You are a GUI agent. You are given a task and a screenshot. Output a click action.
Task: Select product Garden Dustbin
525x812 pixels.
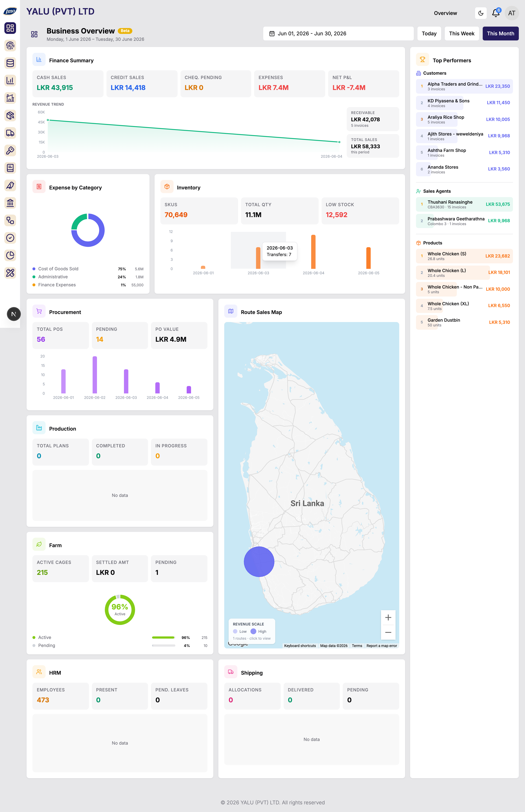point(464,322)
